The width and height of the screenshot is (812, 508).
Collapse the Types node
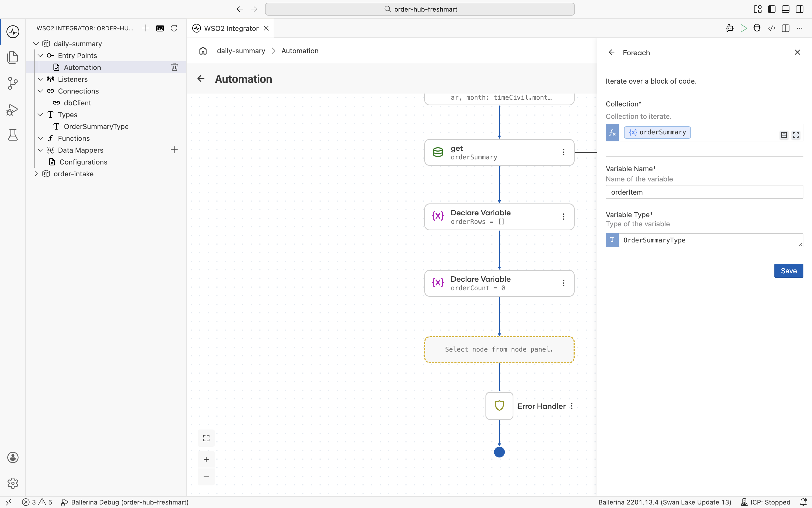40,115
